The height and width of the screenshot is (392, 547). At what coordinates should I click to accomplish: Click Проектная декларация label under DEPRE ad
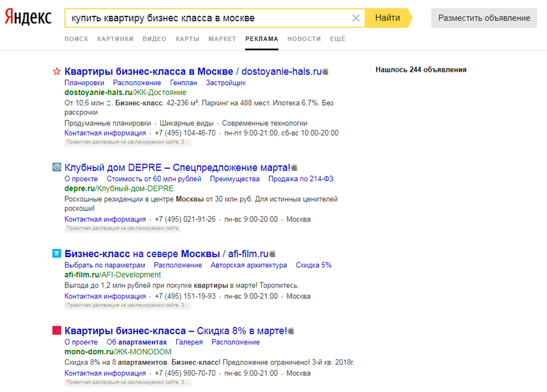[x=122, y=228]
